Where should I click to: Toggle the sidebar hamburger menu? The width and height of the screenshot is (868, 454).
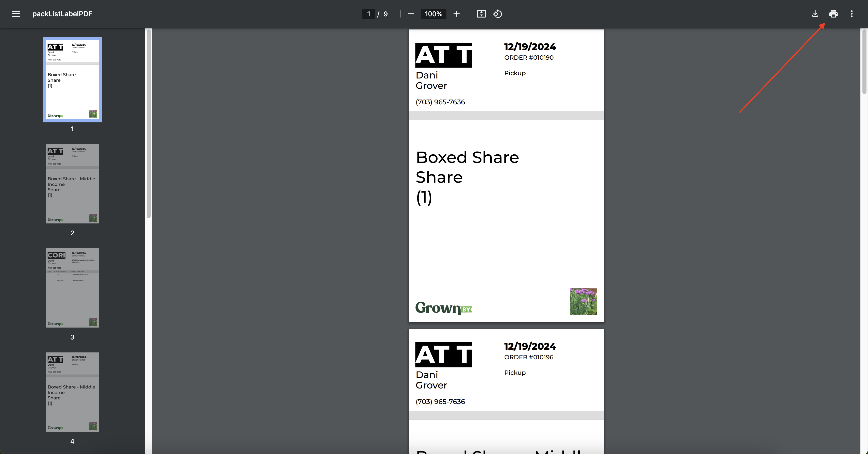pyautogui.click(x=16, y=14)
